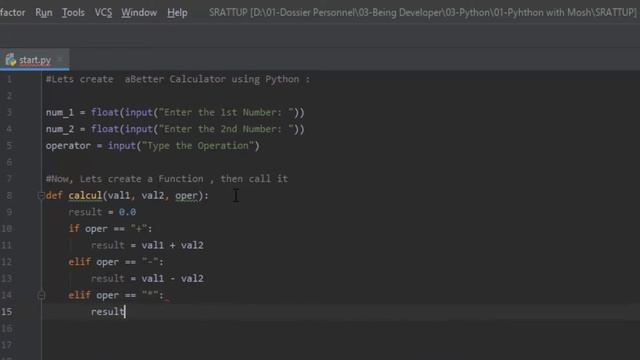Click 'val1 - val2' expression on line 13
This screenshot has width=640, height=360.
(x=172, y=278)
